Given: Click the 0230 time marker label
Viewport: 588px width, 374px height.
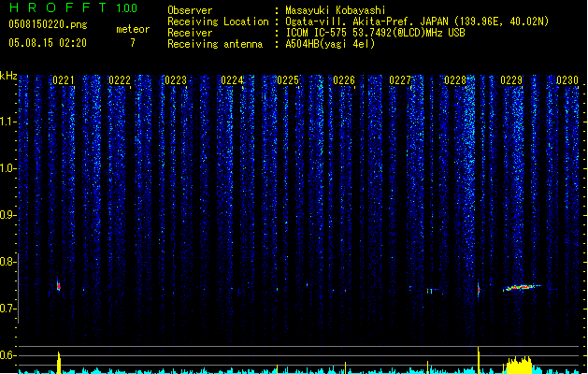Looking at the screenshot, I should (567, 80).
